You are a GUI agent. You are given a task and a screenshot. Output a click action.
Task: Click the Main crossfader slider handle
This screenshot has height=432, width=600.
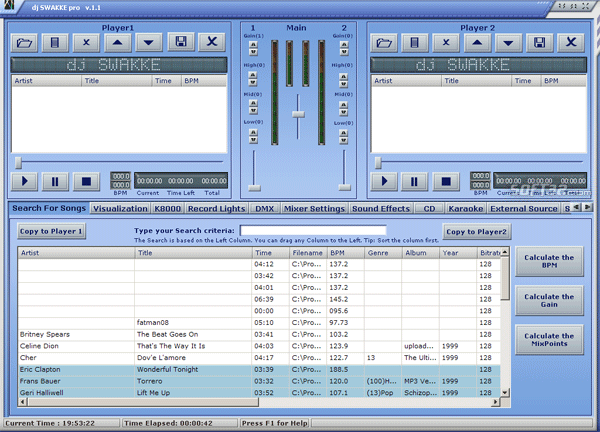click(x=298, y=114)
